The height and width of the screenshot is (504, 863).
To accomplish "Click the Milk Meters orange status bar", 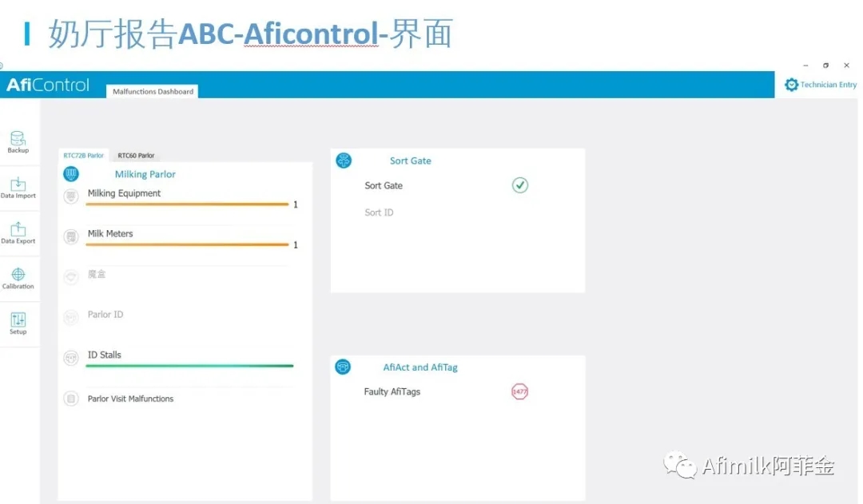I will pos(187,244).
